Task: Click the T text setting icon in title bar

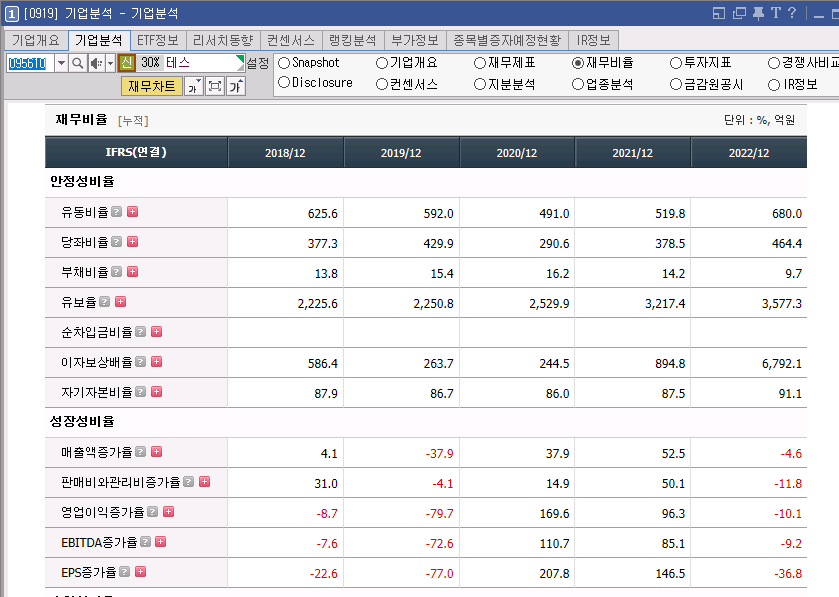Action: click(775, 13)
